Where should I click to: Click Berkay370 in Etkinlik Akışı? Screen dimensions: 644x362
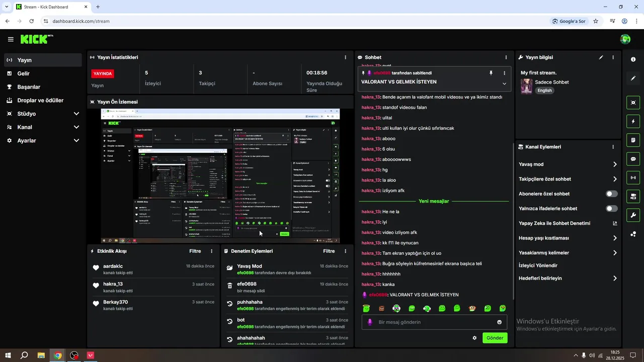pos(116,302)
